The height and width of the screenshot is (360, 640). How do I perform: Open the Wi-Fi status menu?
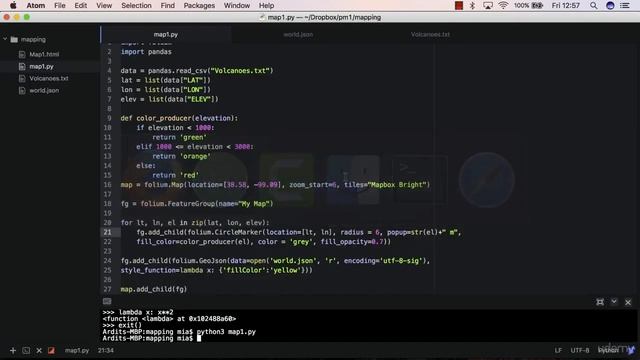(x=503, y=6)
